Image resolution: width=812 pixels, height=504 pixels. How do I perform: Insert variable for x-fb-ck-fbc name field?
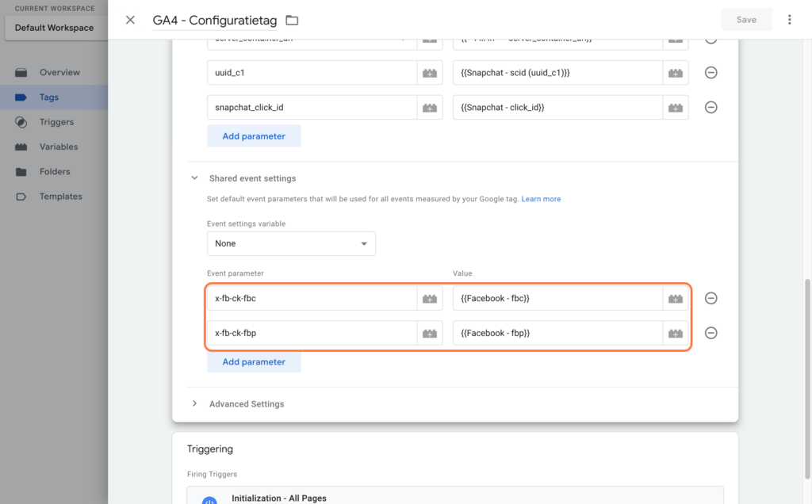click(430, 299)
